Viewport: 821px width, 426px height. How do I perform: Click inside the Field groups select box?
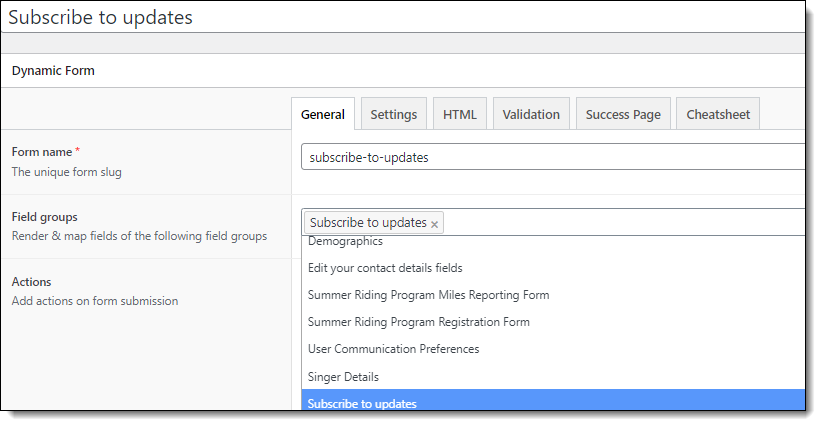tap(623, 222)
